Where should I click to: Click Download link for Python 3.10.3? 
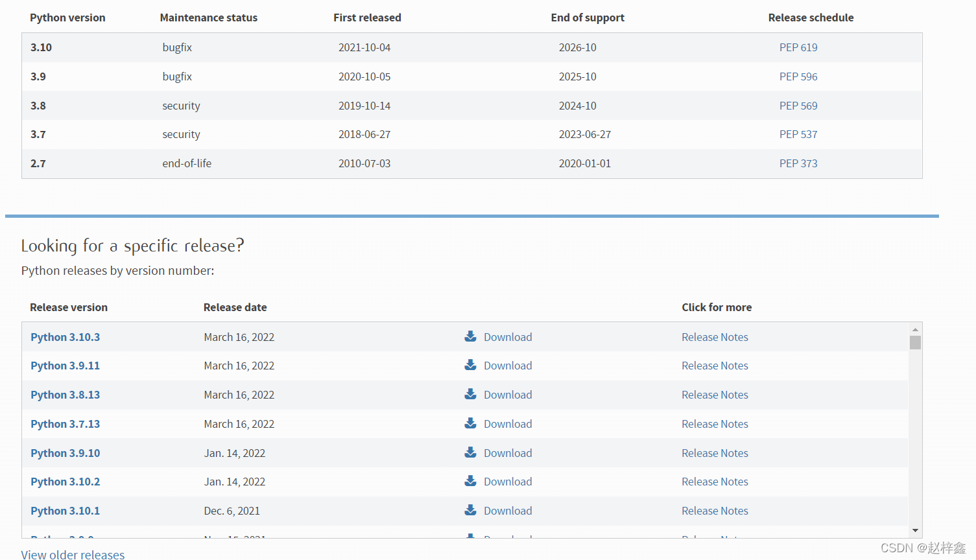508,337
